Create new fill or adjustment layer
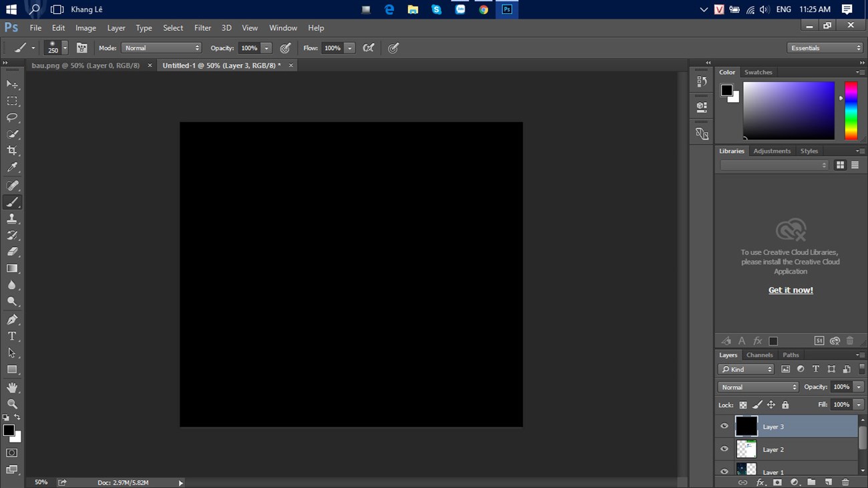 795,482
